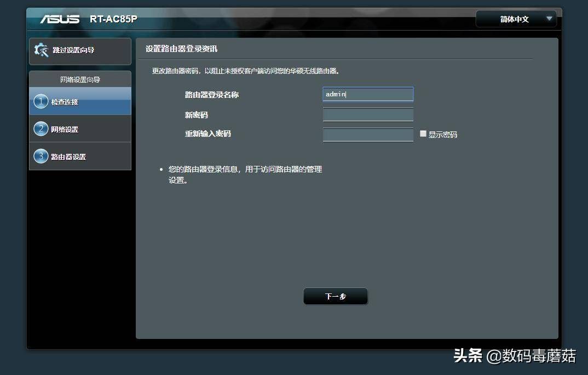Click the 重新输入密码 input field
This screenshot has width=588, height=375.
click(368, 135)
